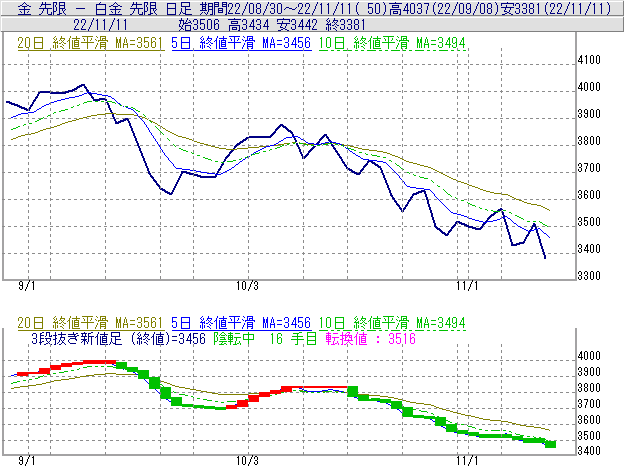
Task: Click the lower chart x-axis date 11/1
Action: point(467,461)
